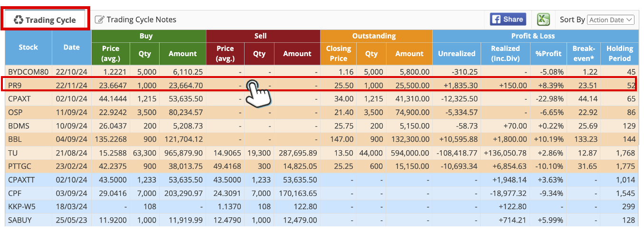Click break-even value 44.14
This screenshot has height=233, width=644.
(x=588, y=99)
